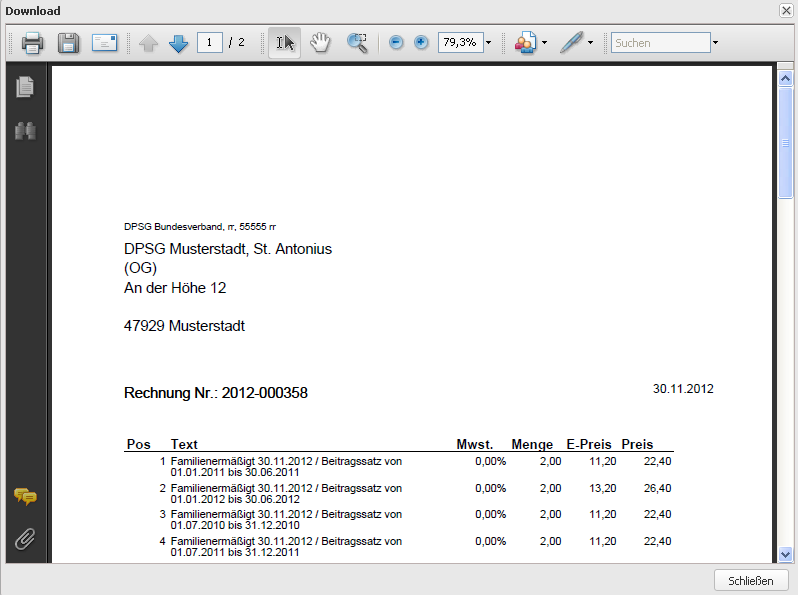
Task: Activate the Hand pan tool
Action: click(320, 43)
